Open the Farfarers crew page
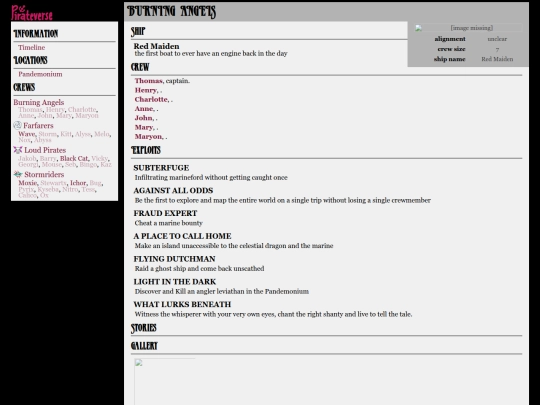 38,125
